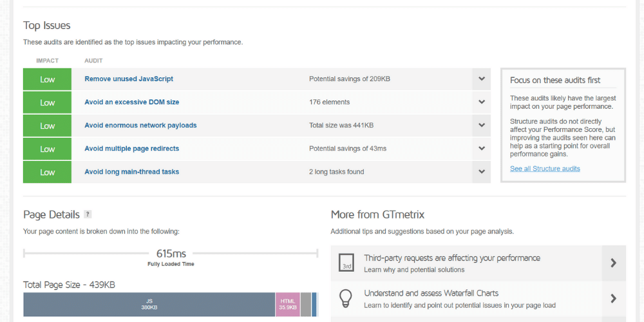Open arrow for Third-party requests tip
The height and width of the screenshot is (322, 644).
coord(613,263)
